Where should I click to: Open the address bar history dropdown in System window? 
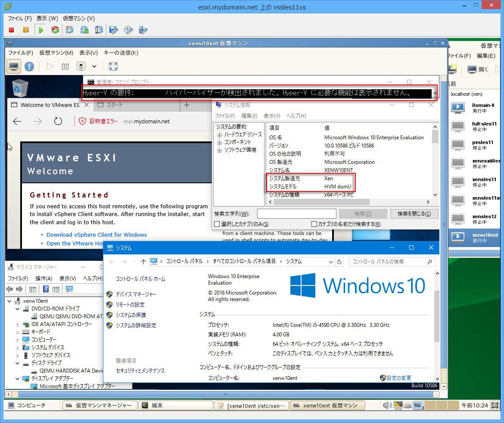(330, 262)
